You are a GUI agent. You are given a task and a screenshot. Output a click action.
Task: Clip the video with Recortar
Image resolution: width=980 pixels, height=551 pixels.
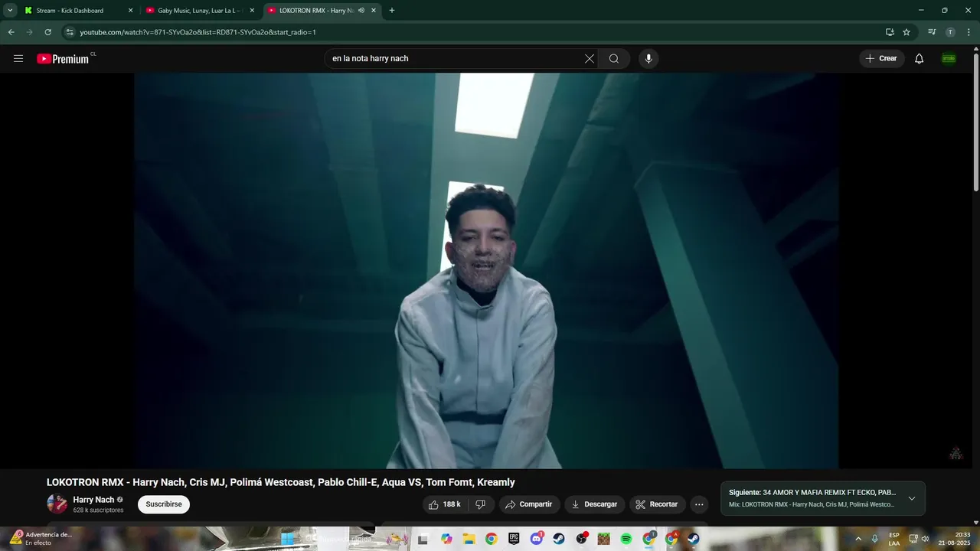(x=657, y=504)
